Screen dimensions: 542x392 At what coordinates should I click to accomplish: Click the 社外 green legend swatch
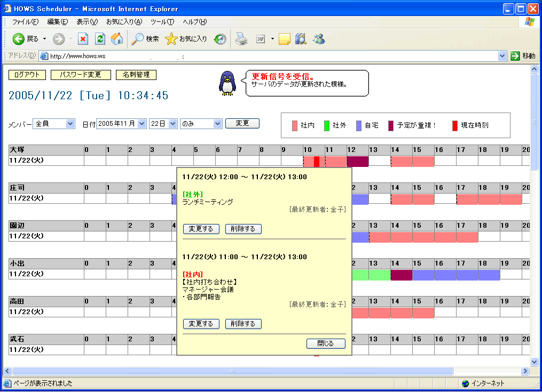coord(327,125)
